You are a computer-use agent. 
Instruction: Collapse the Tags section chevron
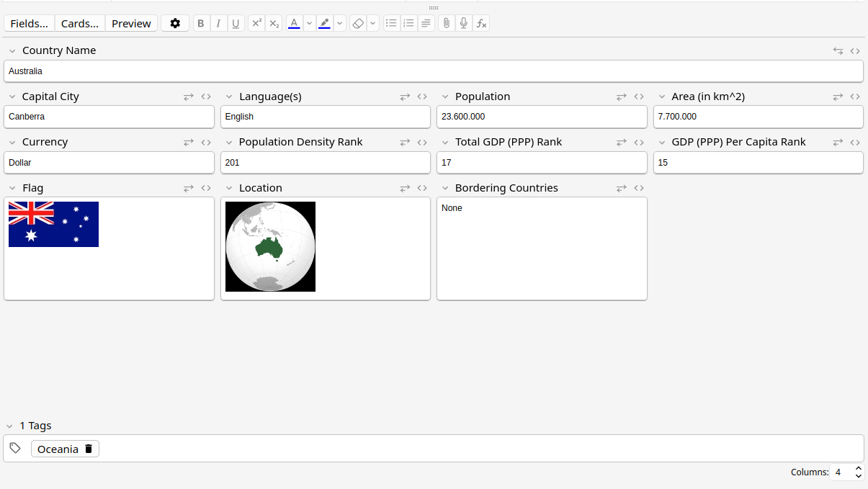tap(9, 426)
